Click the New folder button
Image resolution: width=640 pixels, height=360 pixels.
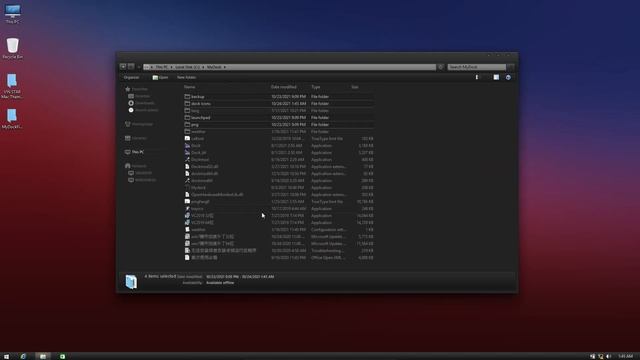tap(186, 77)
